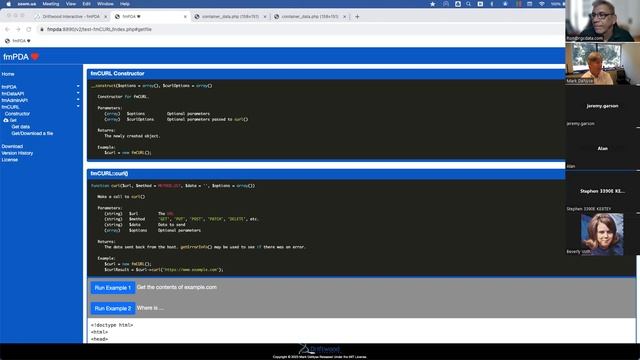Select Constructor under fmCURL
Image resolution: width=640 pixels, height=360 pixels.
tap(17, 114)
